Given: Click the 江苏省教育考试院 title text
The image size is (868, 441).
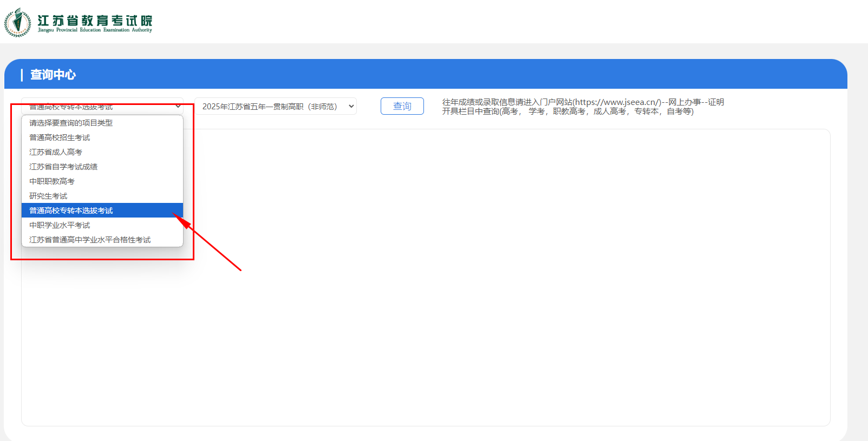Looking at the screenshot, I should click(x=95, y=20).
